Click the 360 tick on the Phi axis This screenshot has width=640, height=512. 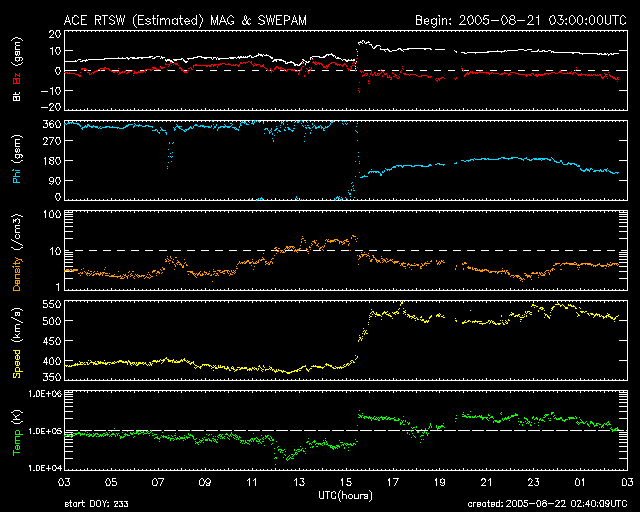pos(52,124)
